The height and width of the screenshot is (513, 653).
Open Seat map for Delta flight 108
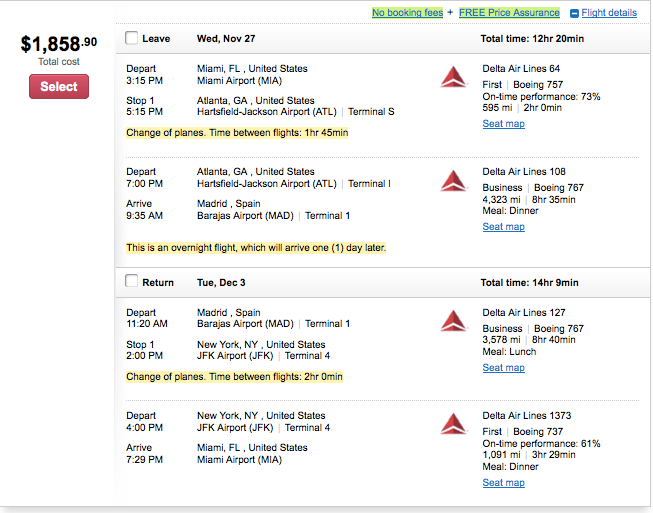(x=503, y=227)
